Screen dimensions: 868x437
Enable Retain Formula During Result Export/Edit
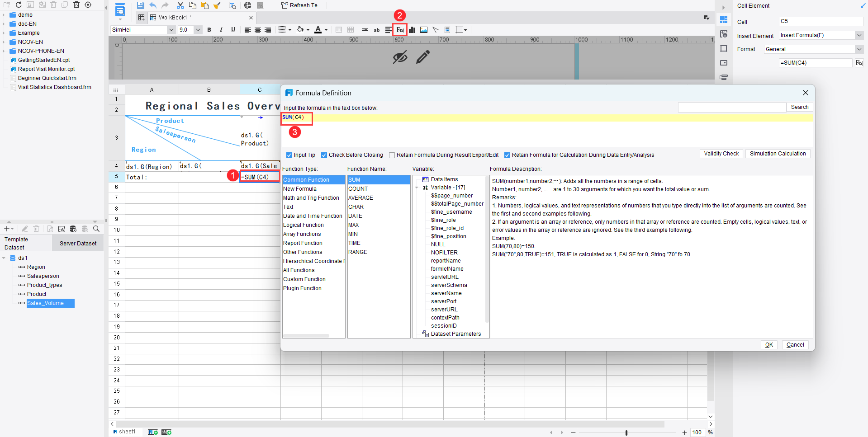click(x=392, y=155)
